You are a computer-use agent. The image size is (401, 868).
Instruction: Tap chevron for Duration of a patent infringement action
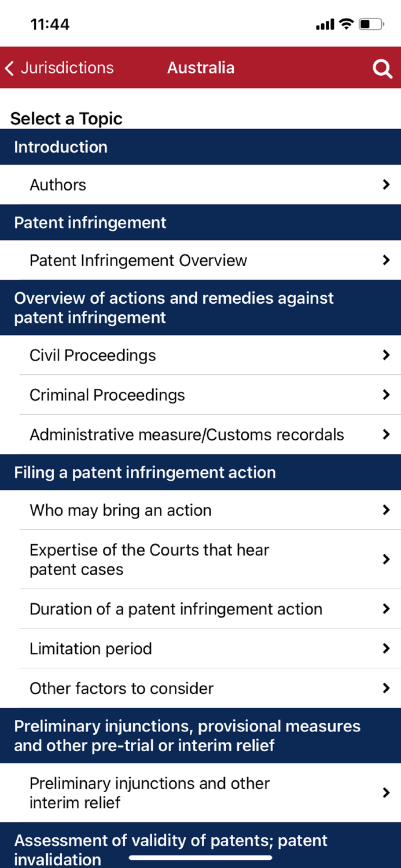pos(386,609)
